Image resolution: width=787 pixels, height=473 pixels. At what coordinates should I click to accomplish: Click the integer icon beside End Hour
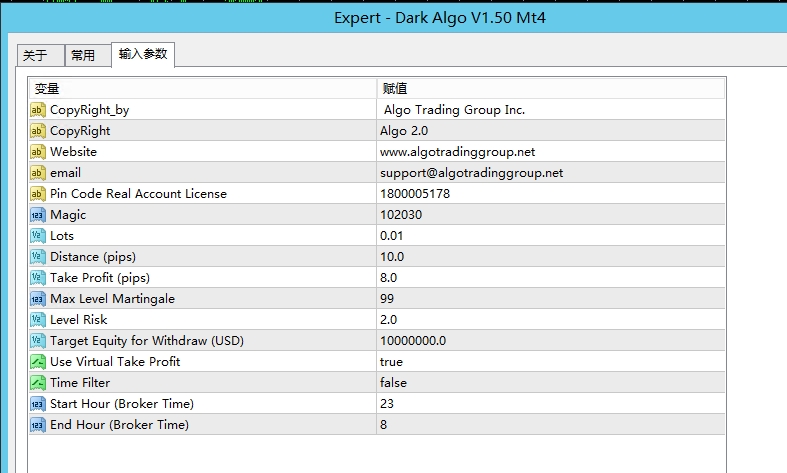coord(38,425)
